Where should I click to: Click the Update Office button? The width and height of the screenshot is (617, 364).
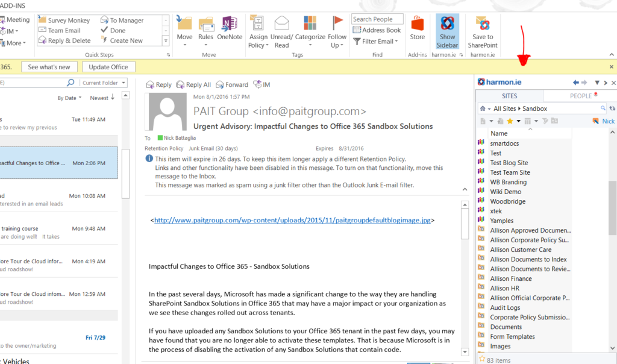point(108,67)
